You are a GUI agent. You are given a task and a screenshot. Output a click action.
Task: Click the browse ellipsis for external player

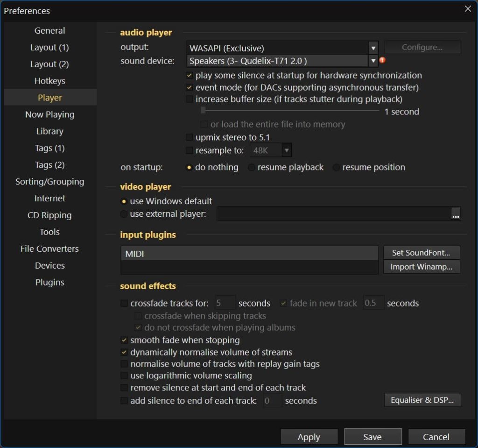pos(456,214)
